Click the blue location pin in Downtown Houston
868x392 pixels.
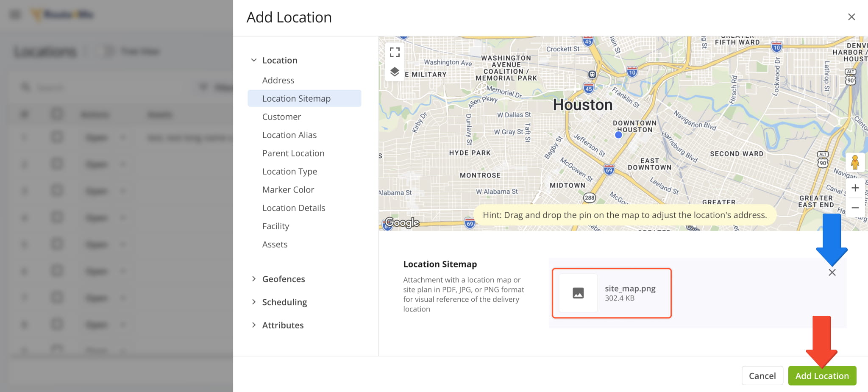pos(618,135)
